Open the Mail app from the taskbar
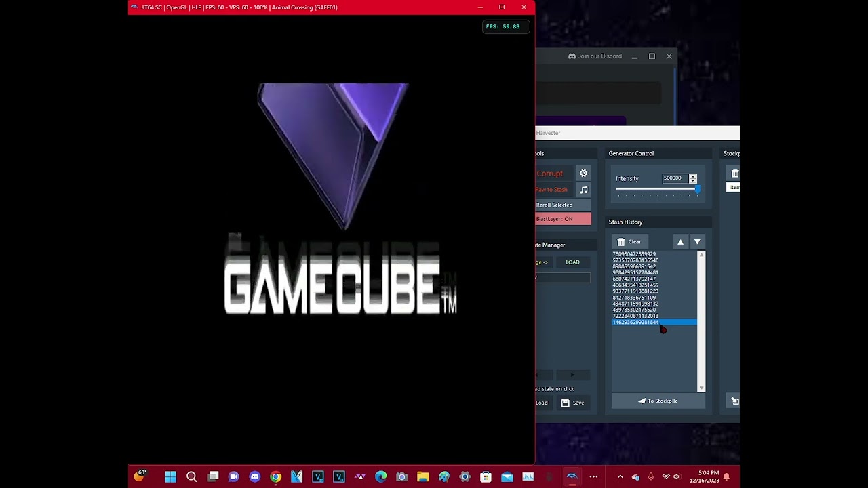 (507, 477)
